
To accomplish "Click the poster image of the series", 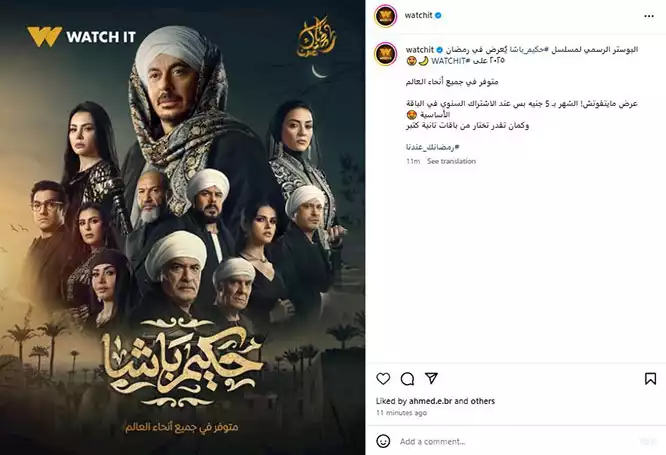I will [x=183, y=227].
